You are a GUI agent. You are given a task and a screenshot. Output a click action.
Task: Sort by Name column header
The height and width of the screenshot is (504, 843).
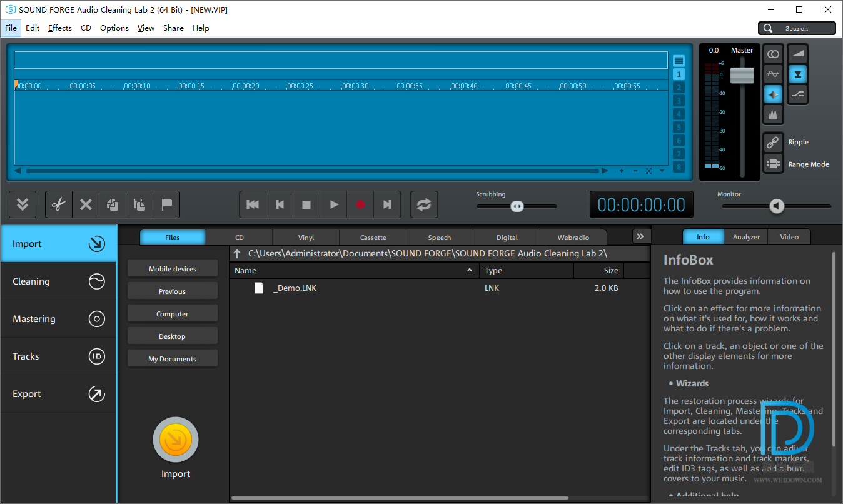pos(355,271)
